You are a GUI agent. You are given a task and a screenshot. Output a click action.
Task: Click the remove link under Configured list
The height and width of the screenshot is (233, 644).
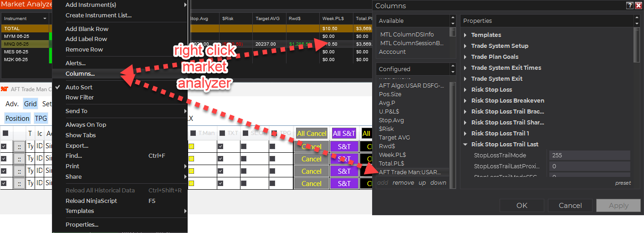point(403,182)
